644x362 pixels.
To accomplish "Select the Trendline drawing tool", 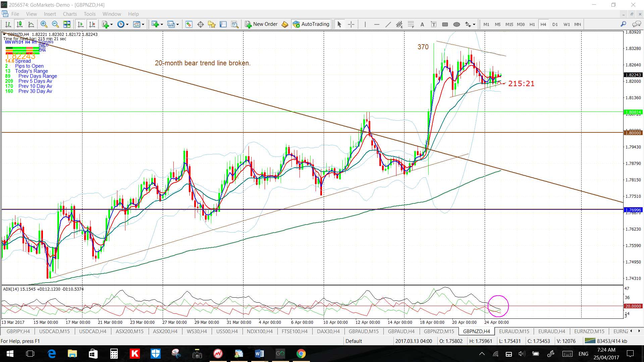I will pos(388,24).
